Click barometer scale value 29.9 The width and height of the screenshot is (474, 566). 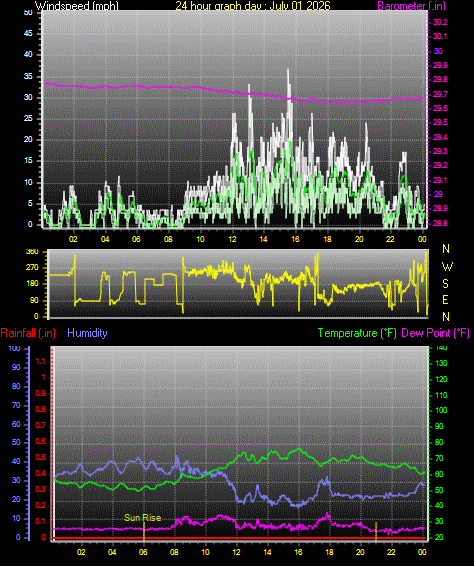click(x=440, y=65)
